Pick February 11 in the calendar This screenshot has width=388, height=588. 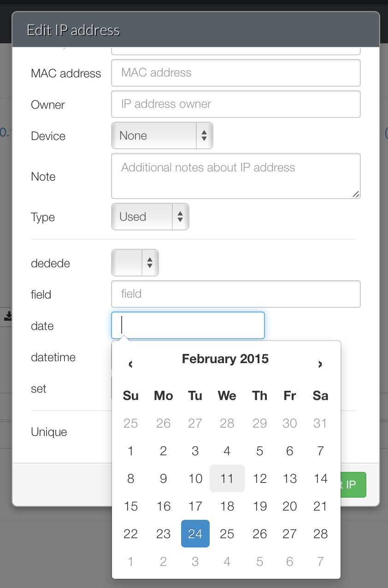[x=227, y=478]
